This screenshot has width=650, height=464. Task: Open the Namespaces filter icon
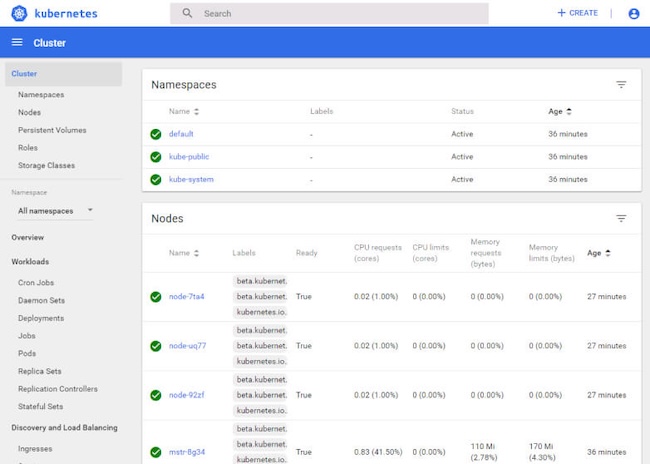point(621,85)
